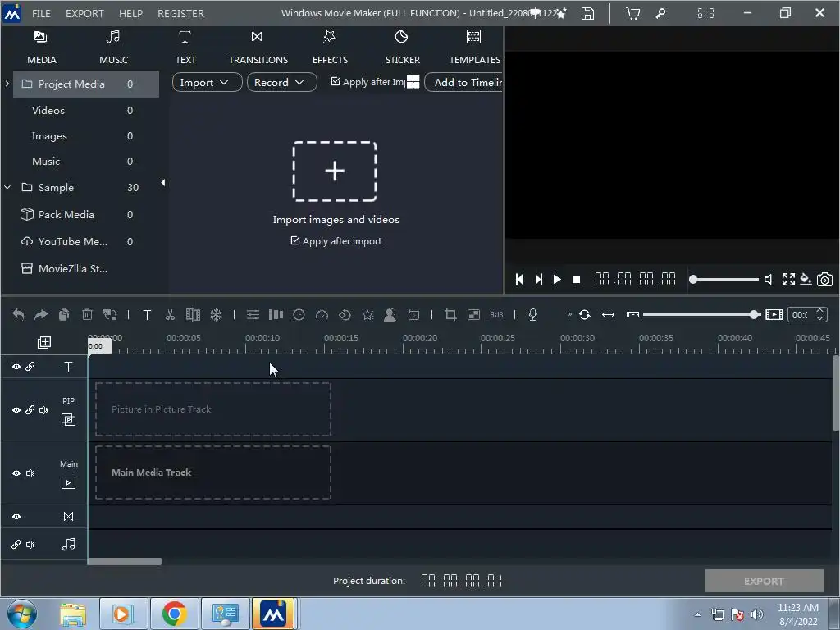Click the shopping cart icon
This screenshot has width=840, height=630.
[x=632, y=13]
